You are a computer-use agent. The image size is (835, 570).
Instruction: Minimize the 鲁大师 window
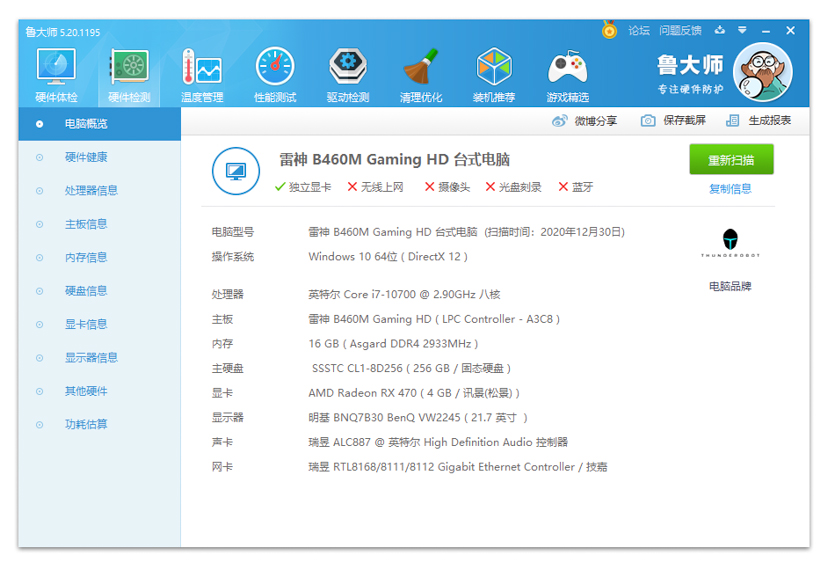[766, 31]
